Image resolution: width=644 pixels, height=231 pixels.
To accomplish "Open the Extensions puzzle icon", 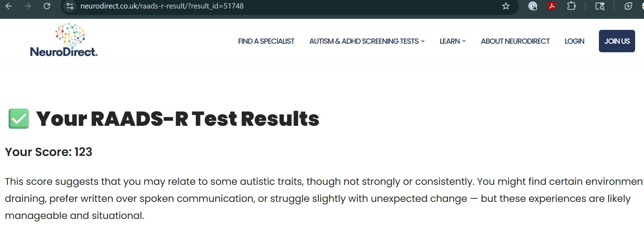I will 571,6.
